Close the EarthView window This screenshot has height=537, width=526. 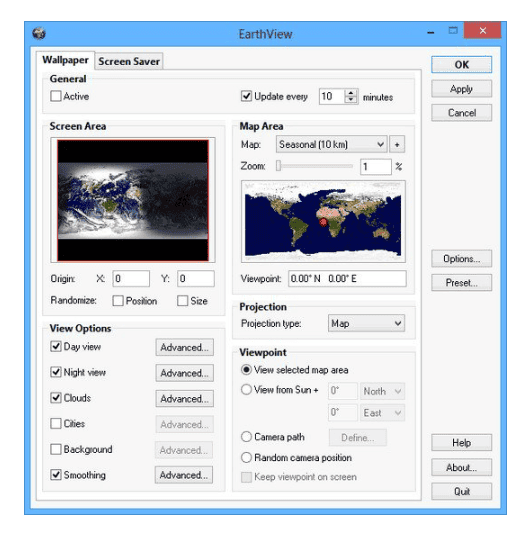(x=483, y=31)
